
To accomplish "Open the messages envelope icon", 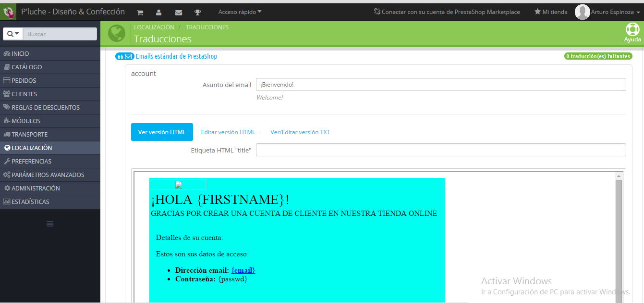I will pyautogui.click(x=179, y=12).
